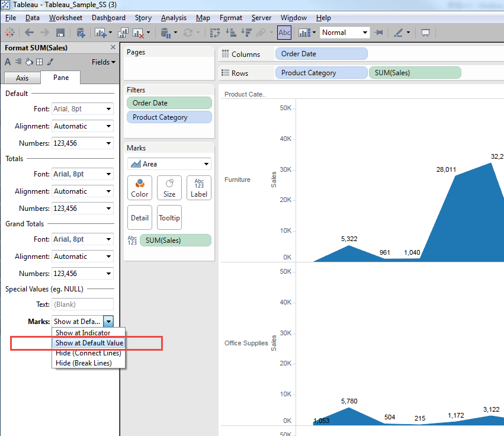This screenshot has width=504, height=436.
Task: Click the New Data Source icon
Action: [81, 33]
